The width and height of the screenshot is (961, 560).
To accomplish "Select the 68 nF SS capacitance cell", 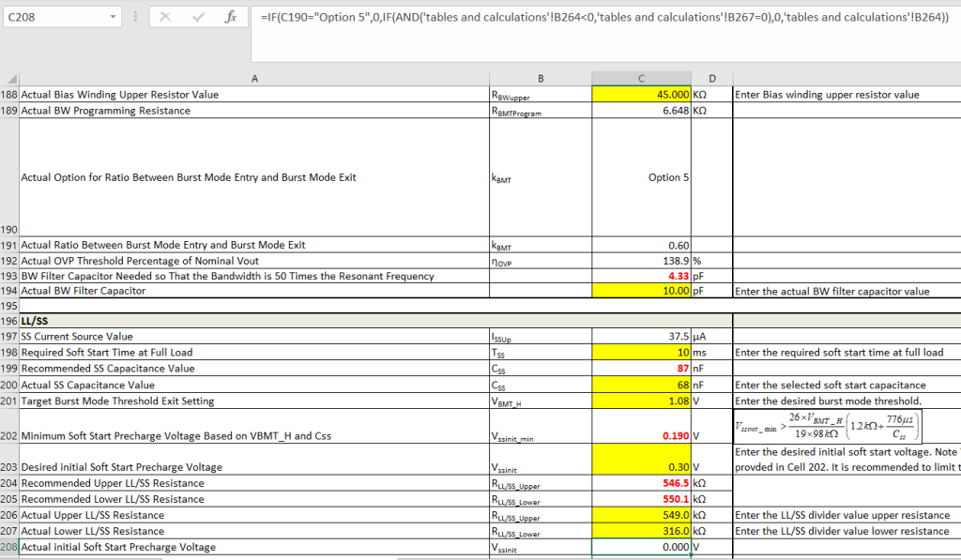I will [x=641, y=386].
